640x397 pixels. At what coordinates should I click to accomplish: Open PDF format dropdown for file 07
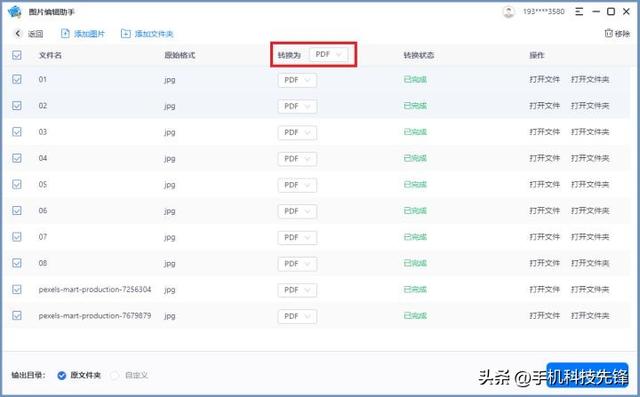pos(297,237)
